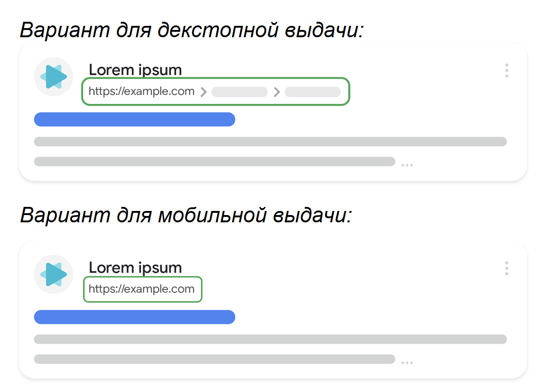Click the first snippet line of the desktop result
The width and height of the screenshot is (545, 392).
(270, 142)
